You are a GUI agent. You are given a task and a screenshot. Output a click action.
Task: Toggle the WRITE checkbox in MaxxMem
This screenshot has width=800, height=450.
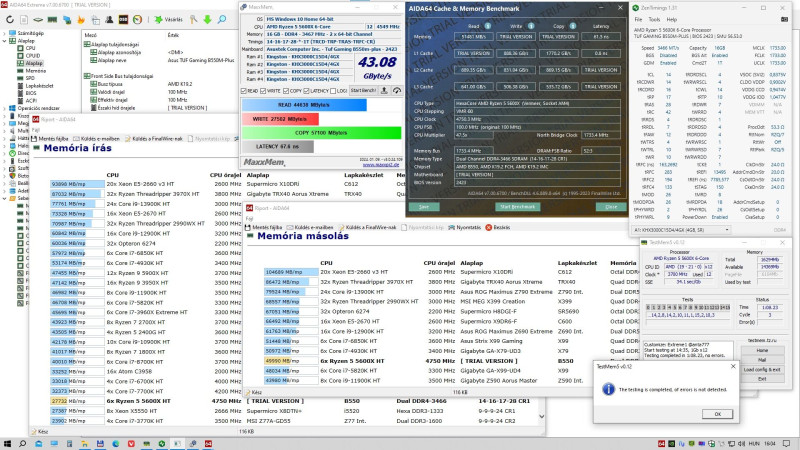click(263, 91)
